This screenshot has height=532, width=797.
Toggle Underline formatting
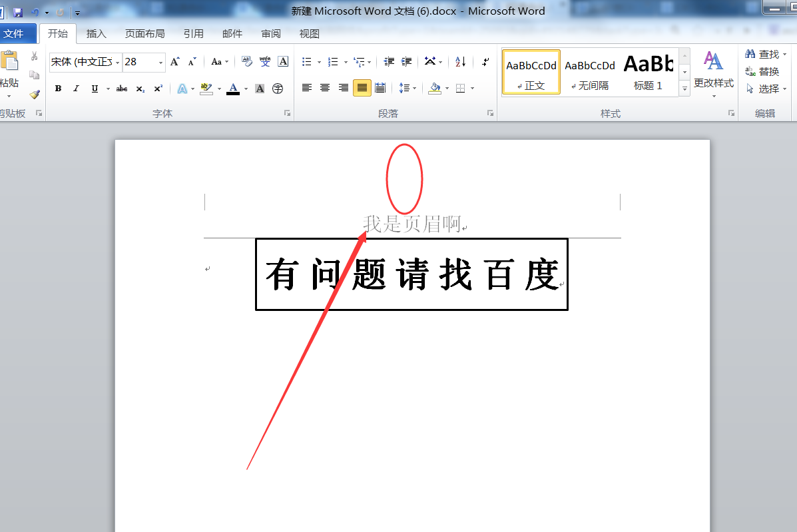pos(95,89)
